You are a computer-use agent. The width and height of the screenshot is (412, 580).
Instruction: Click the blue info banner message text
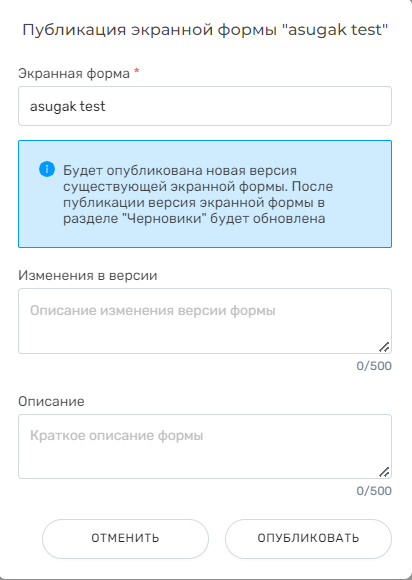pyautogui.click(x=198, y=195)
